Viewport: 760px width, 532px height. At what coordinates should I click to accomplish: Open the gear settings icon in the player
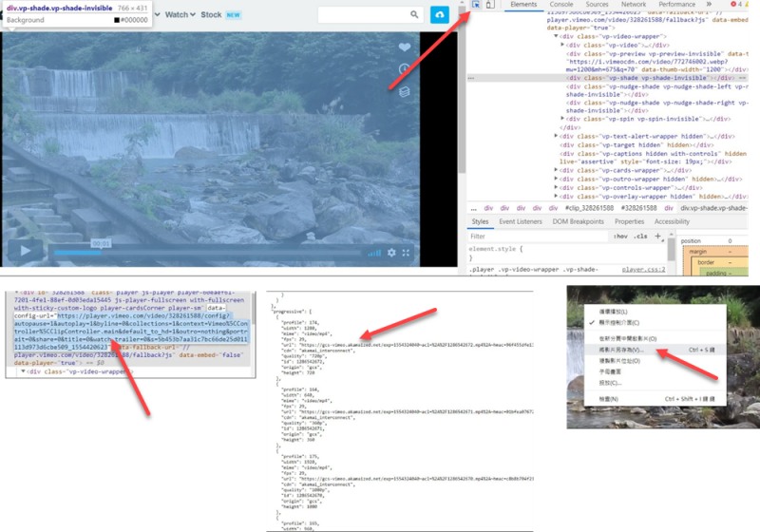click(x=391, y=253)
